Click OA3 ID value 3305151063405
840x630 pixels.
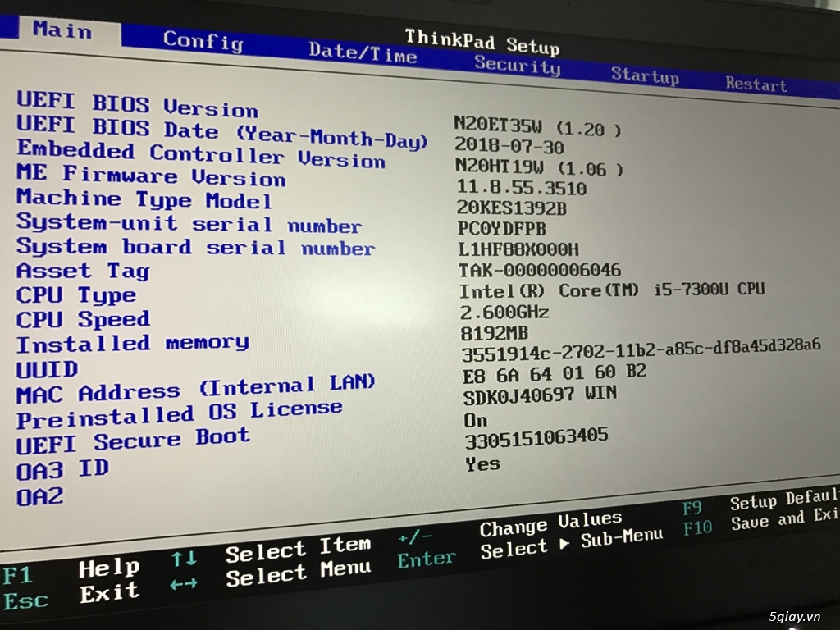pos(536,439)
